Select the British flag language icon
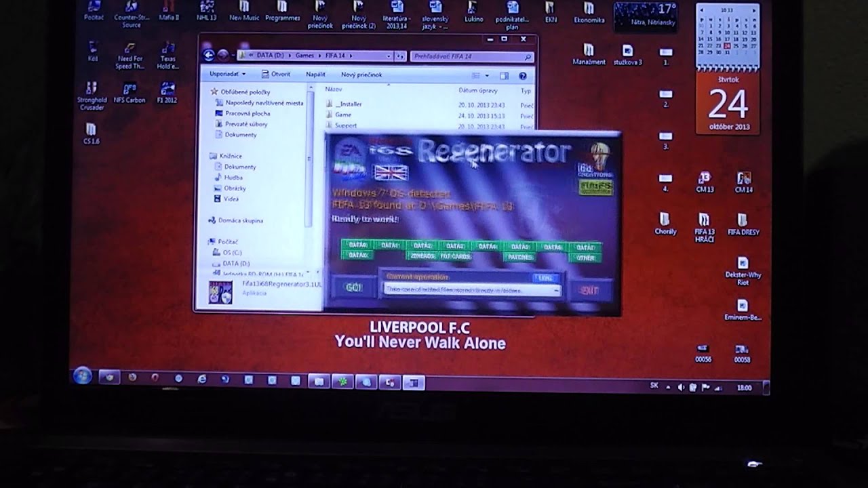Screen dimensions: 868x488 tap(391, 173)
